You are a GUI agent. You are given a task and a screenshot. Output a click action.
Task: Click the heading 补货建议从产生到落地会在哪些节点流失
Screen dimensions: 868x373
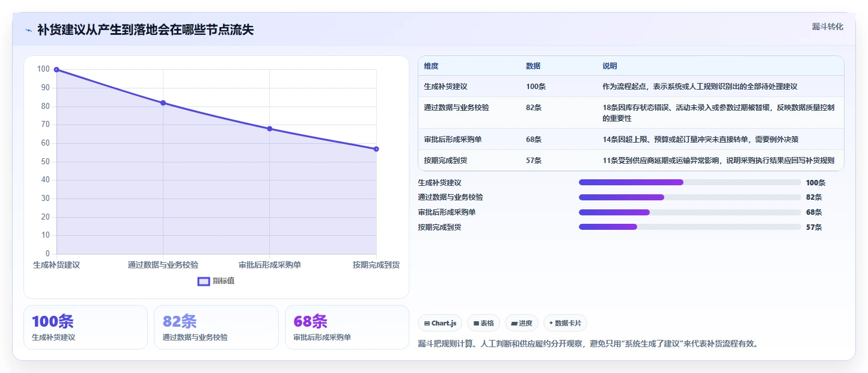pos(145,29)
